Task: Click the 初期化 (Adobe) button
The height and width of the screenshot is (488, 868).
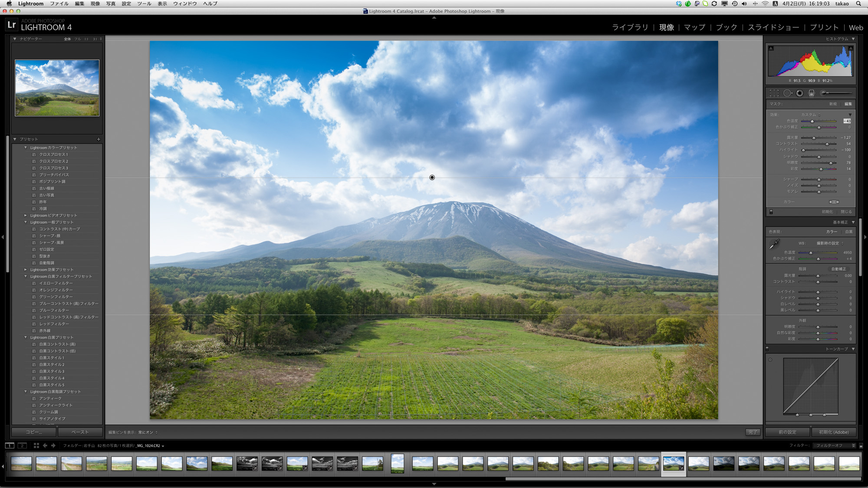Action: (x=834, y=432)
